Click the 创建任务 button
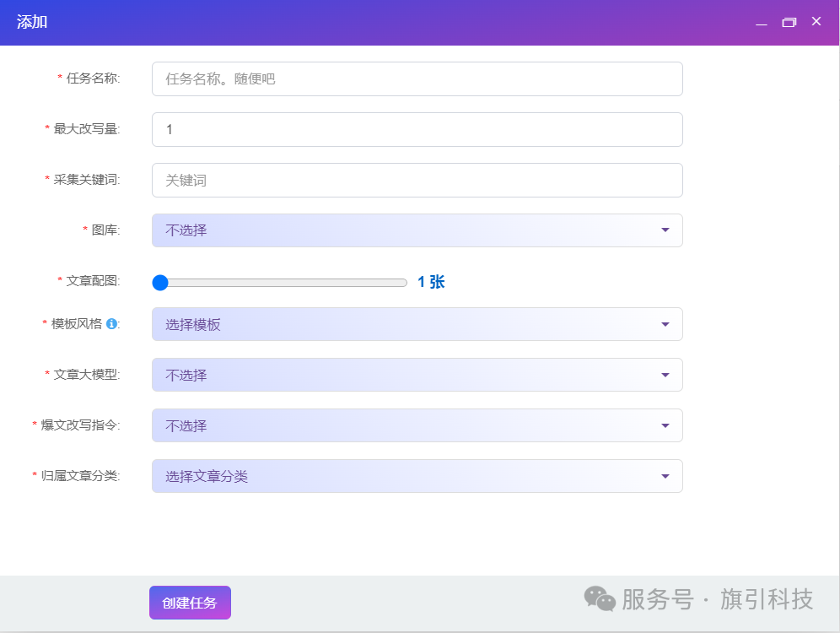Image resolution: width=840 pixels, height=633 pixels. click(x=190, y=603)
